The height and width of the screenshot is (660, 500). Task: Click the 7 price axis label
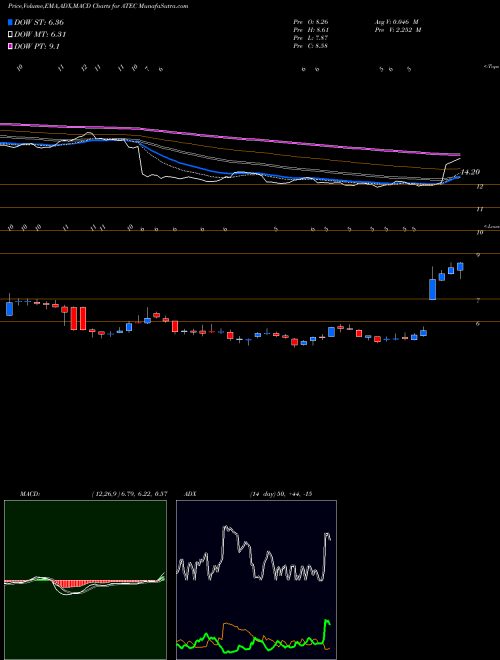478,301
